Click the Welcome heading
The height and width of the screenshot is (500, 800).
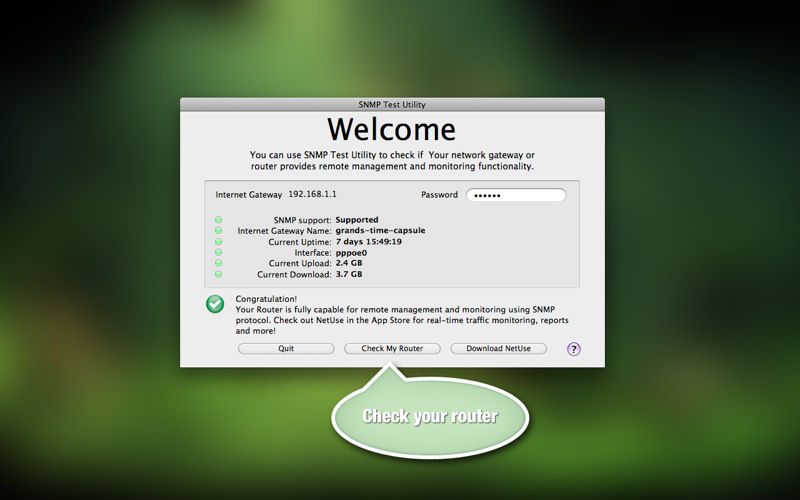pos(391,129)
